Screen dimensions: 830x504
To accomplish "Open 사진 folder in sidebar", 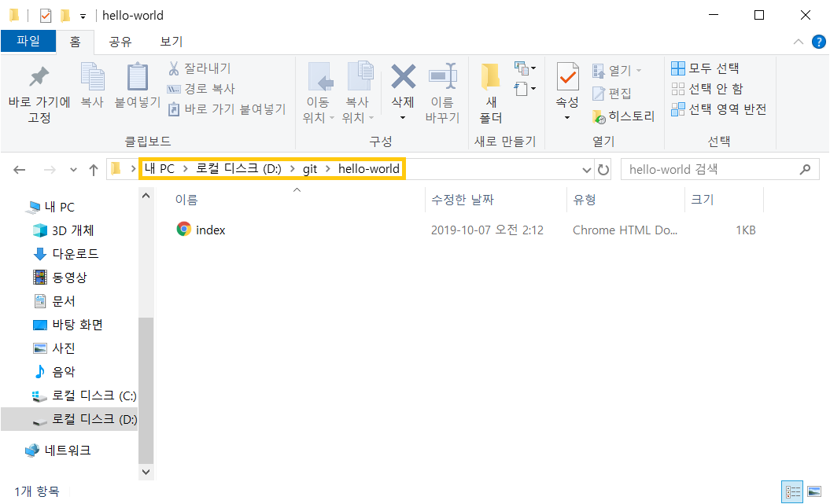I will [54, 348].
